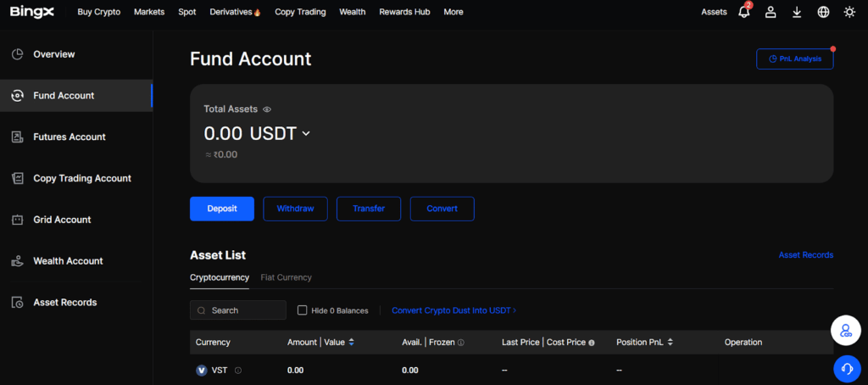Expand the USDT currency dropdown
The width and height of the screenshot is (868, 385).
[x=306, y=133]
